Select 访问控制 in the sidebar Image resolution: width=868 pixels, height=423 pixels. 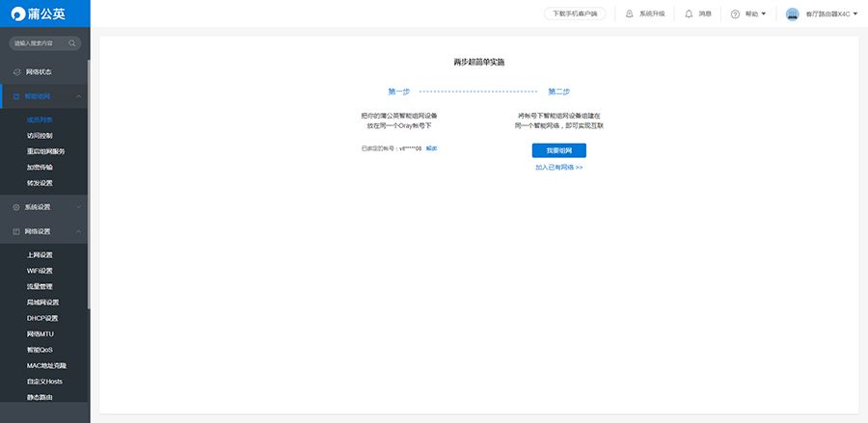point(40,136)
